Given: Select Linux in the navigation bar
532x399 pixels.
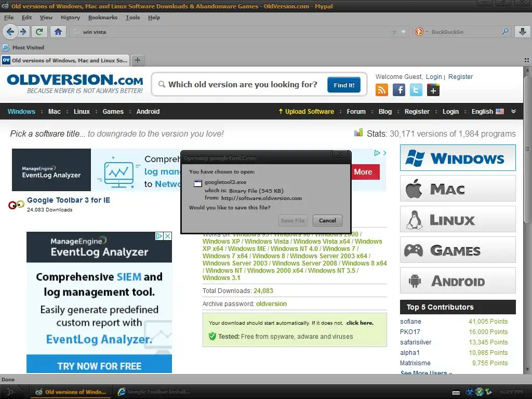Looking at the screenshot, I should (x=82, y=111).
